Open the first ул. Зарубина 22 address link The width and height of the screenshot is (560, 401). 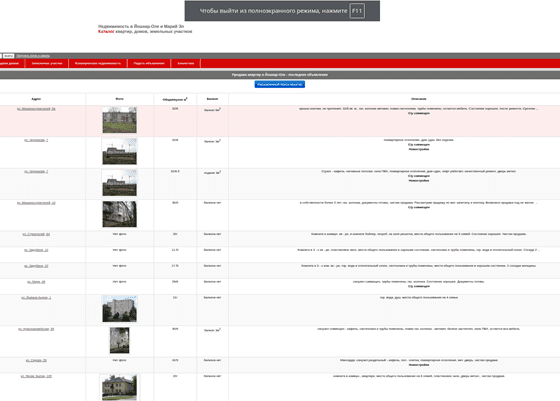tap(36, 250)
